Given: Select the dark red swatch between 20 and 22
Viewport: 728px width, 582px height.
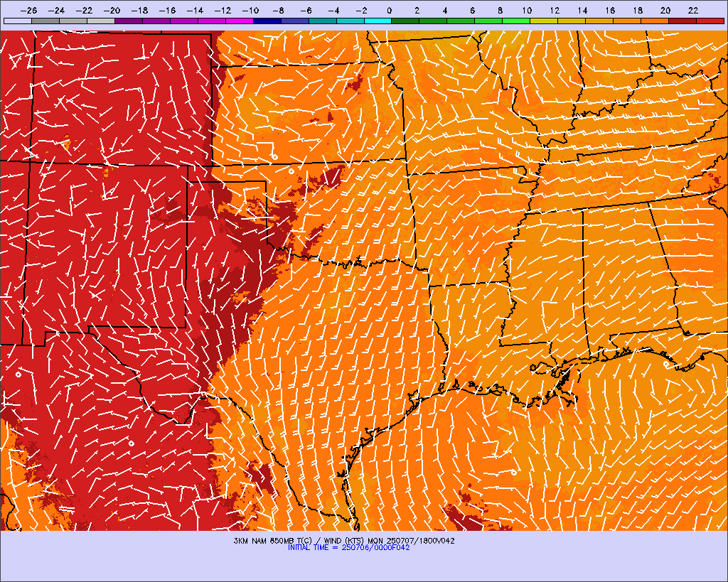Looking at the screenshot, I should point(682,21).
